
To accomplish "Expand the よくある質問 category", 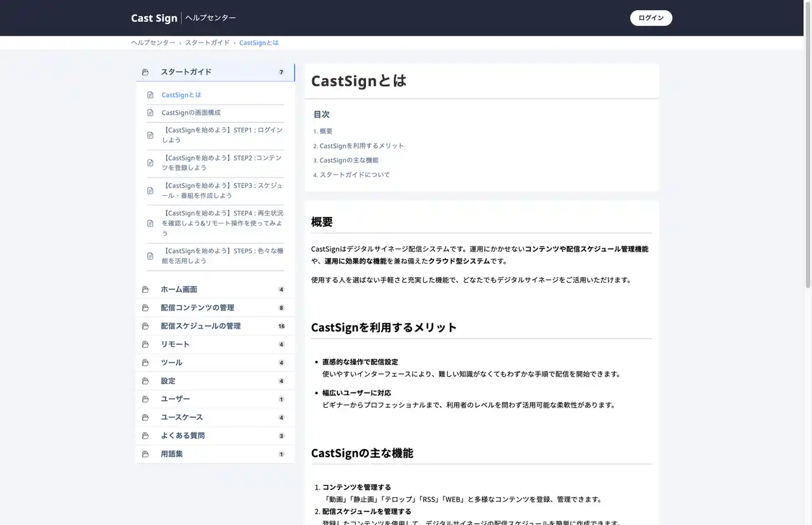I will pos(183,436).
